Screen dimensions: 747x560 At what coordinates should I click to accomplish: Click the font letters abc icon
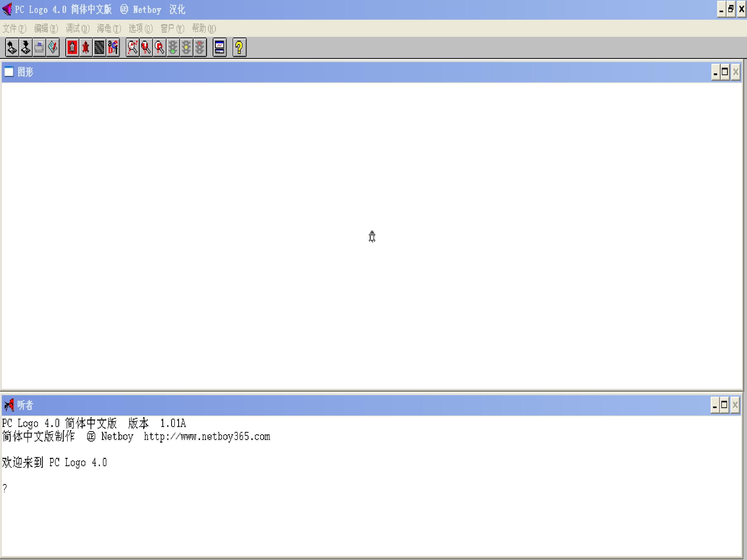pos(113,47)
